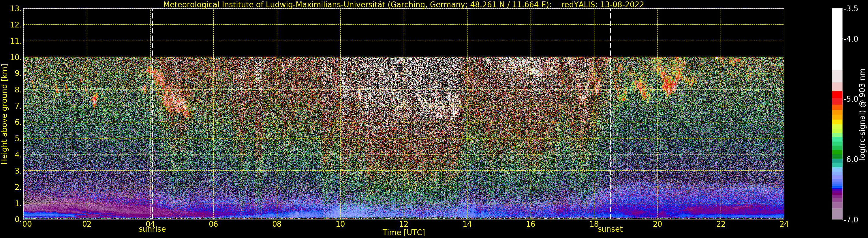
Task: Click the '11.' height axis tick label
Action: pos(16,41)
